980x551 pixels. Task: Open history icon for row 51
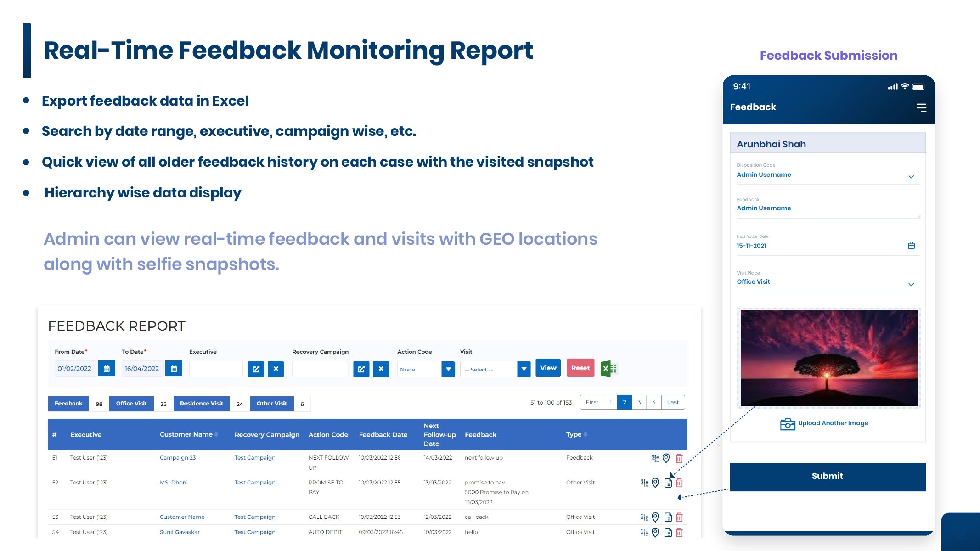click(655, 458)
